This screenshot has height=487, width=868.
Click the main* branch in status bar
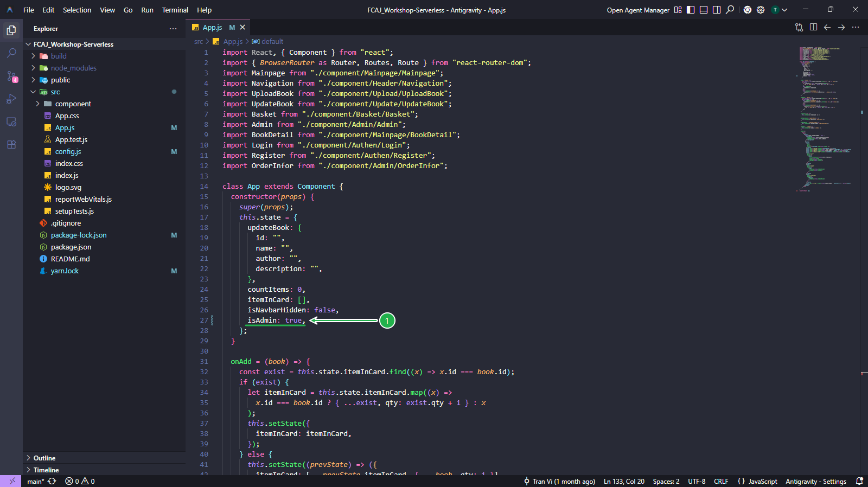click(35, 481)
